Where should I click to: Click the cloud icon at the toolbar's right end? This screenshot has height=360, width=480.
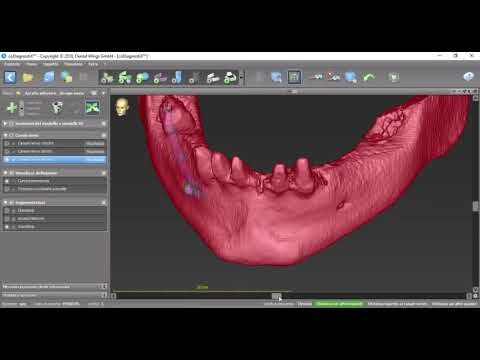468,77
